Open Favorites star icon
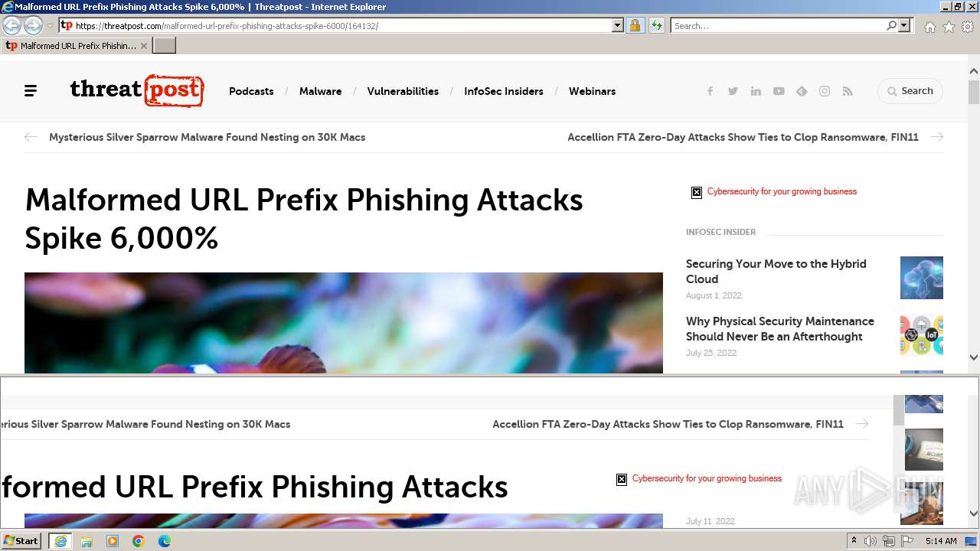The height and width of the screenshot is (551, 980). [949, 26]
